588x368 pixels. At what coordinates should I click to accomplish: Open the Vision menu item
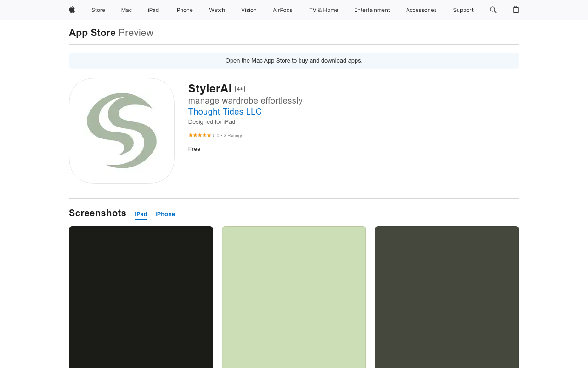249,10
